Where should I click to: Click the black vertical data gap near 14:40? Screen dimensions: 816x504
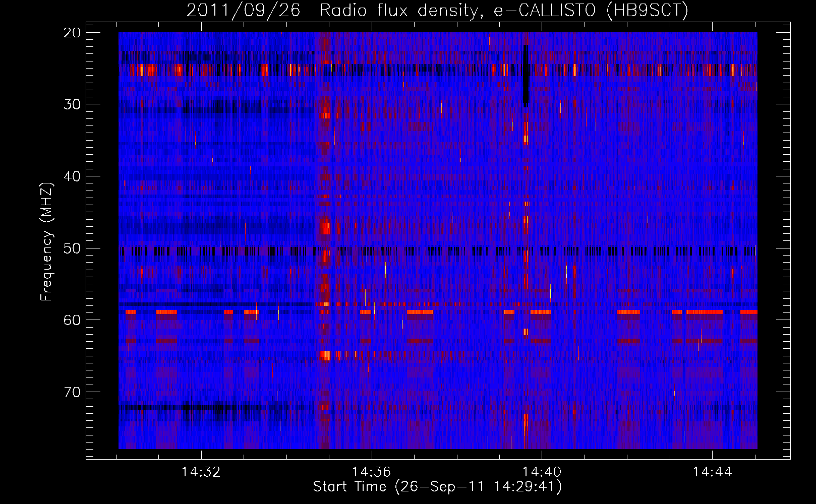(x=526, y=76)
